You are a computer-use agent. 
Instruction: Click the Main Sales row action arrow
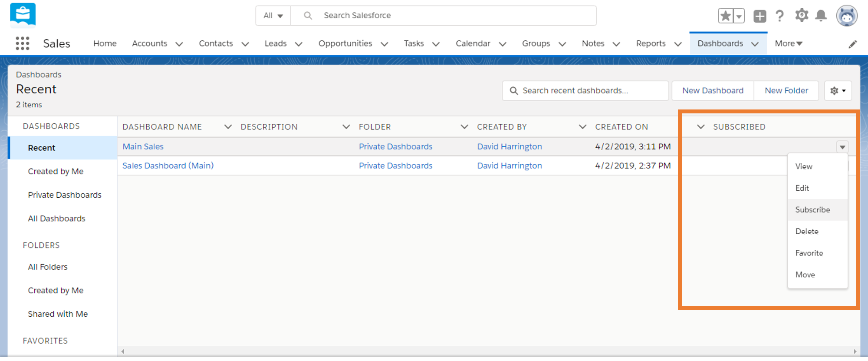click(x=842, y=147)
